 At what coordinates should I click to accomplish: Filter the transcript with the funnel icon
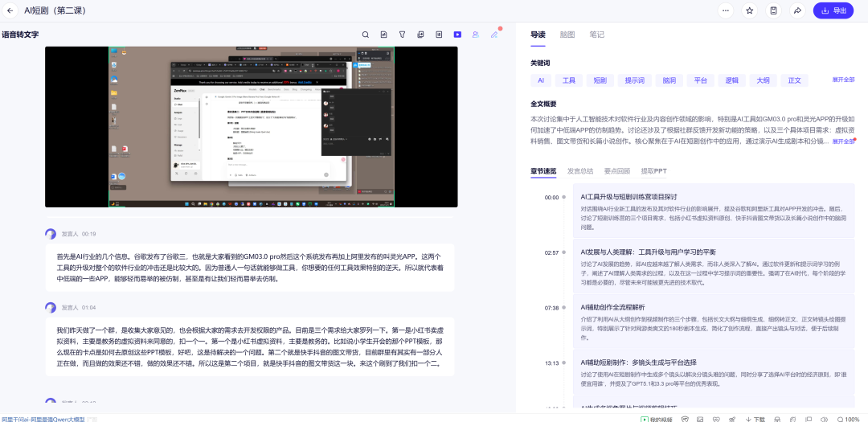(x=403, y=35)
